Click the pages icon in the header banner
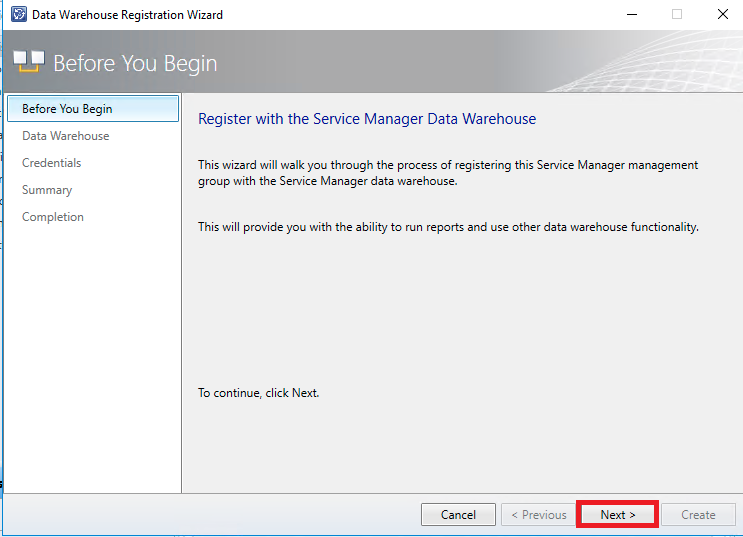 (x=29, y=62)
